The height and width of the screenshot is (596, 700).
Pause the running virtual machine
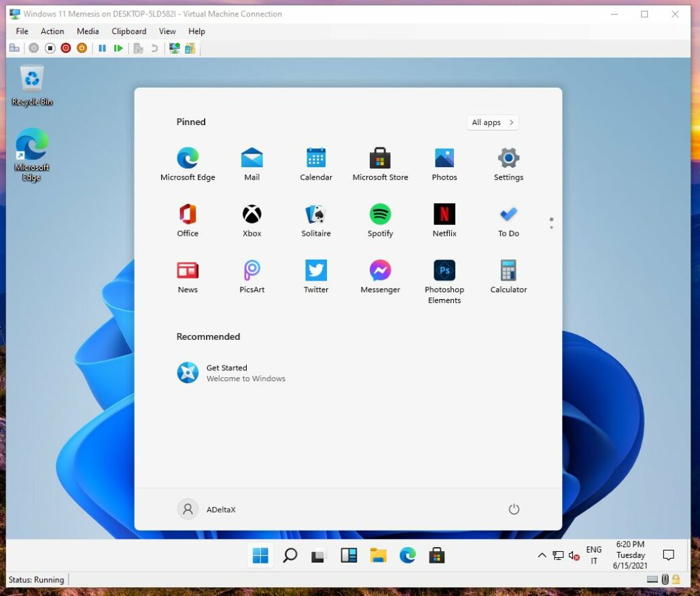[x=103, y=48]
